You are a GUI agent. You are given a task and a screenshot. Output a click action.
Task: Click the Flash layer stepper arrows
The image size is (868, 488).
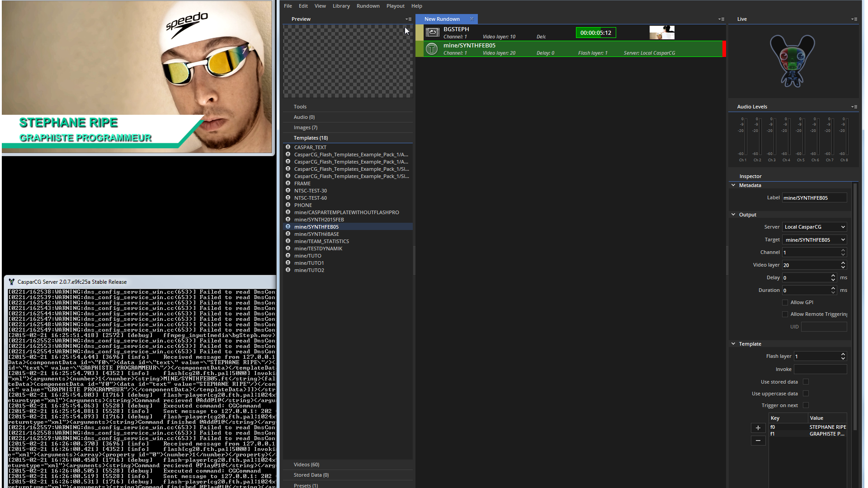[843, 356]
